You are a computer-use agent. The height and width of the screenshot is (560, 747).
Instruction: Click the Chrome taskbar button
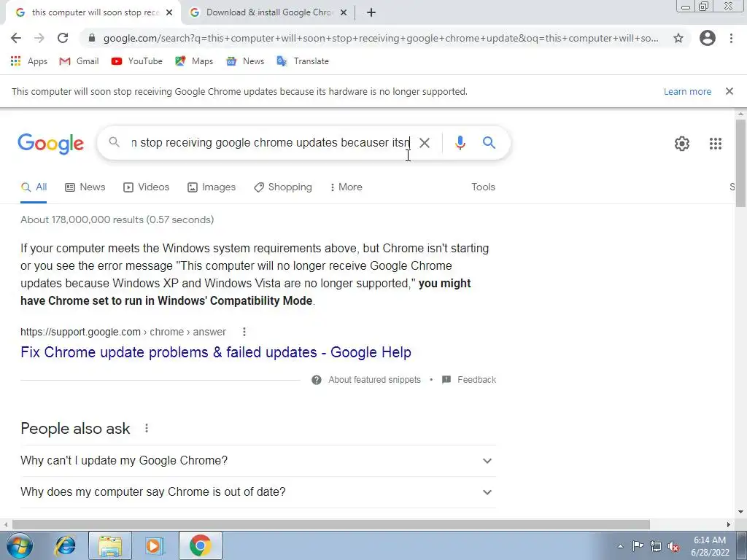pos(200,545)
